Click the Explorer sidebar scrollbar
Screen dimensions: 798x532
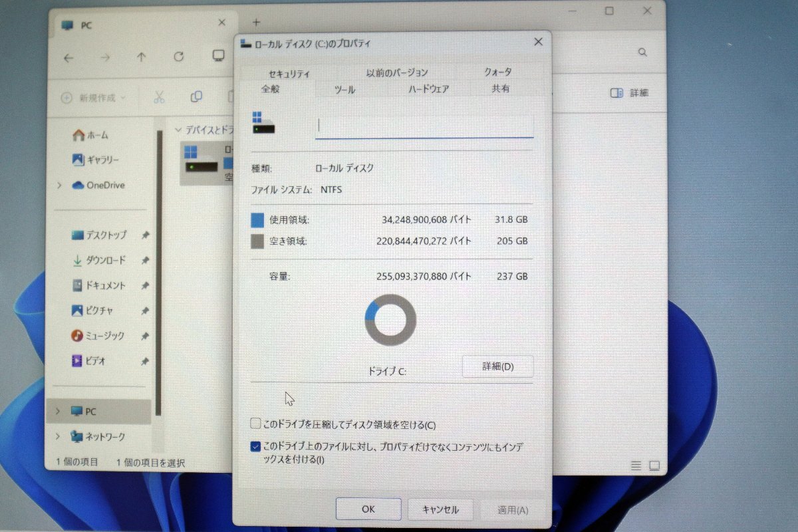click(x=160, y=273)
